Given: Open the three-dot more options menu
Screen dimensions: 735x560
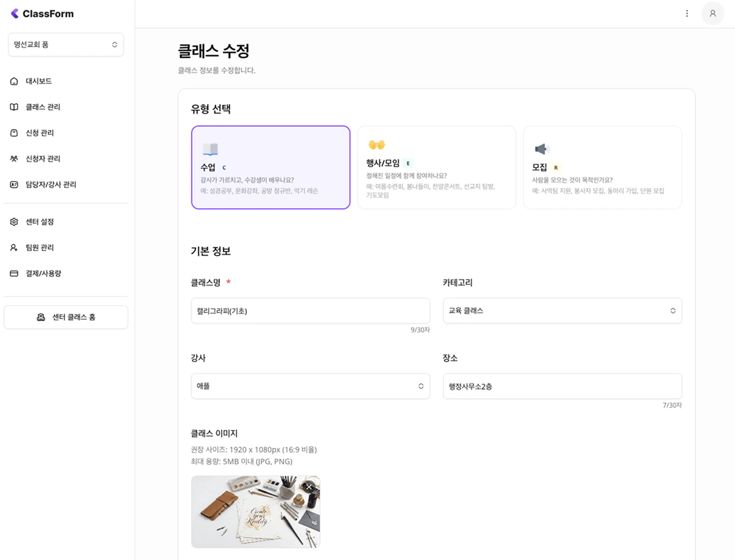Looking at the screenshot, I should [687, 13].
